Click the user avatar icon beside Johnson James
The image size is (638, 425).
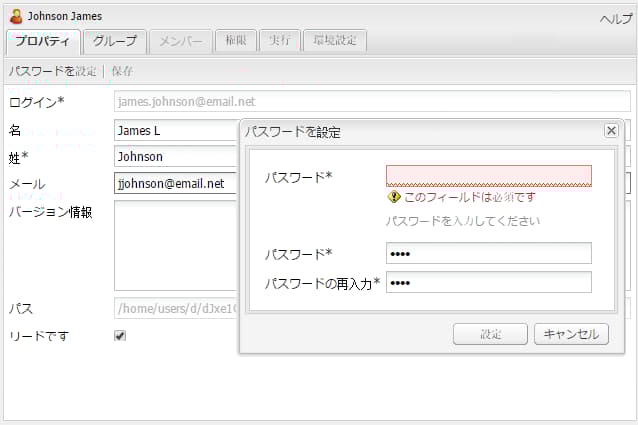coord(16,16)
